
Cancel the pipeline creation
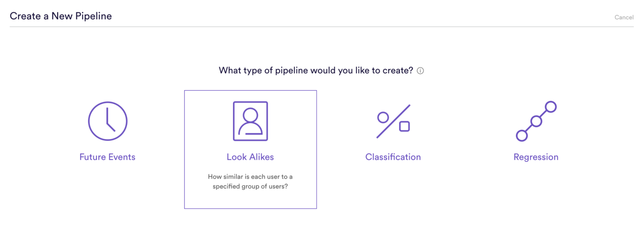point(624,17)
